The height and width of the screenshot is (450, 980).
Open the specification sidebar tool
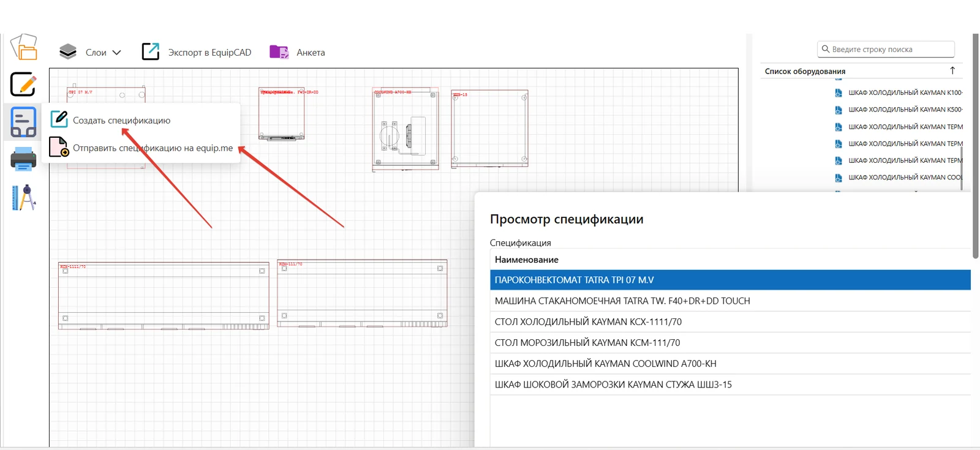(24, 122)
